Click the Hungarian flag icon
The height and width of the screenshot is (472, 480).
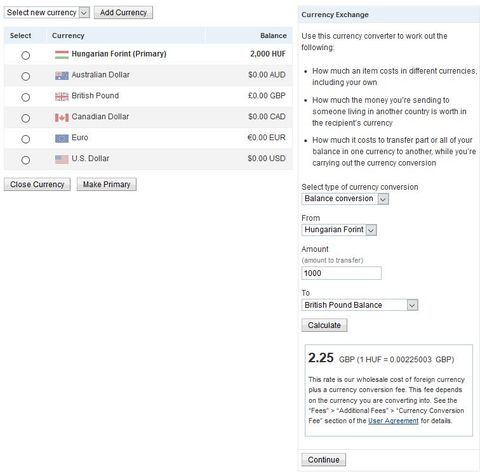click(x=62, y=54)
